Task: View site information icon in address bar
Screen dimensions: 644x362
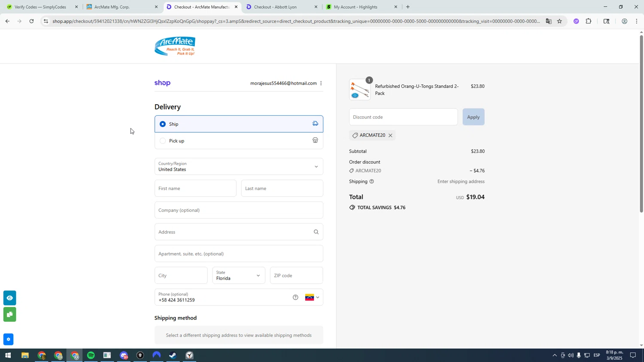Action: (46, 21)
